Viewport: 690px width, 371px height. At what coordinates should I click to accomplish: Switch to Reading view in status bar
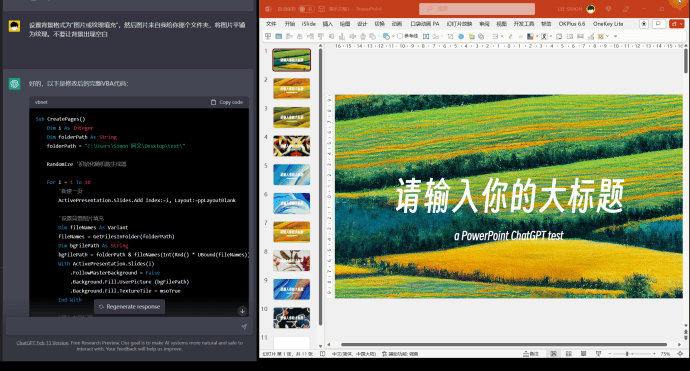click(584, 353)
